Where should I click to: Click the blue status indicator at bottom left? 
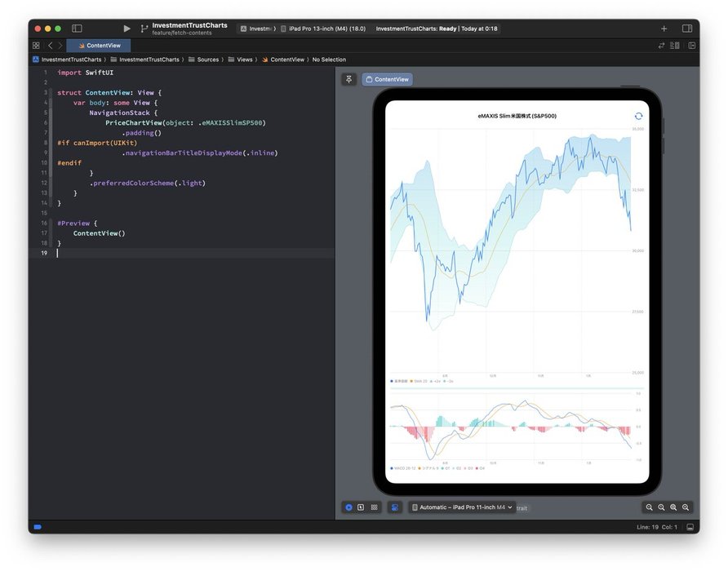(x=38, y=527)
